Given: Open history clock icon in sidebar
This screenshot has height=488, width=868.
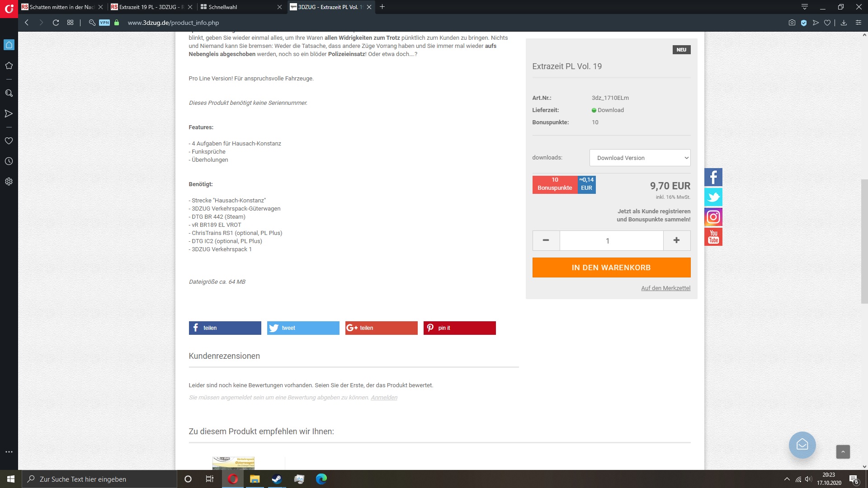Looking at the screenshot, I should (x=9, y=161).
